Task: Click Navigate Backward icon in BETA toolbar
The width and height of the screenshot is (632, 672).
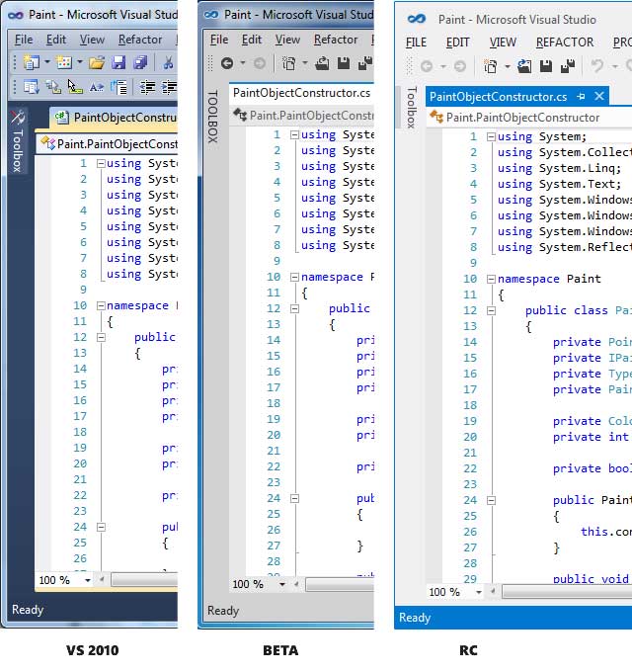Action: [227, 64]
